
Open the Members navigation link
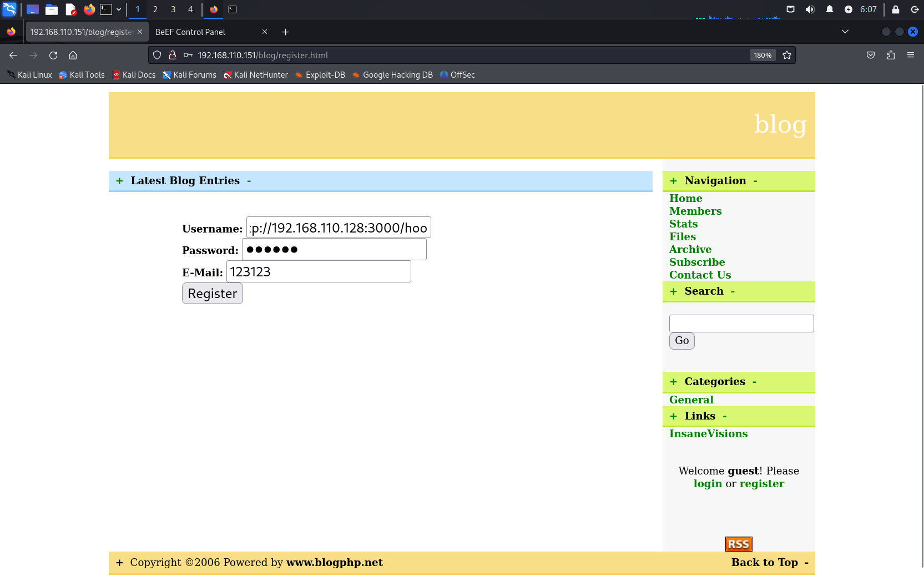click(695, 211)
